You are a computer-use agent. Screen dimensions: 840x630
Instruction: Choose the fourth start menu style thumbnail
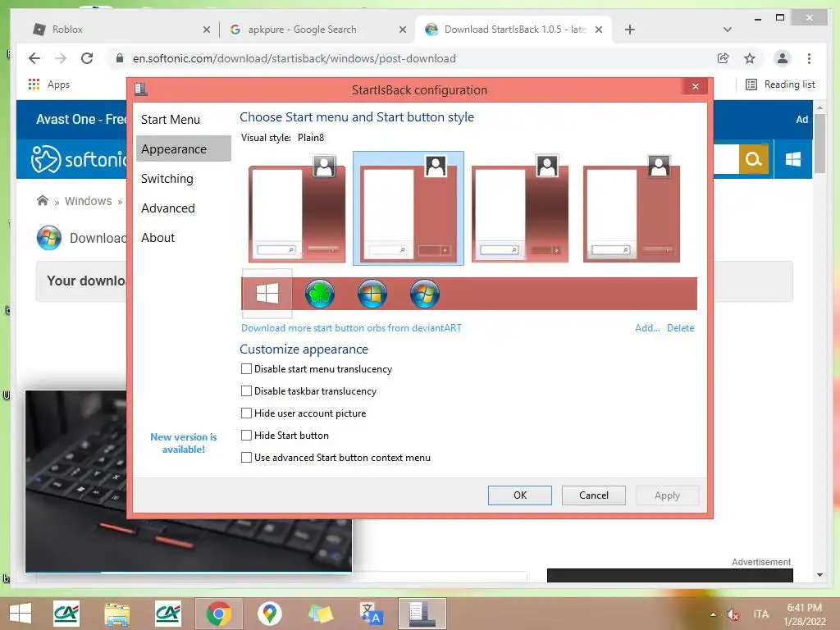(632, 208)
